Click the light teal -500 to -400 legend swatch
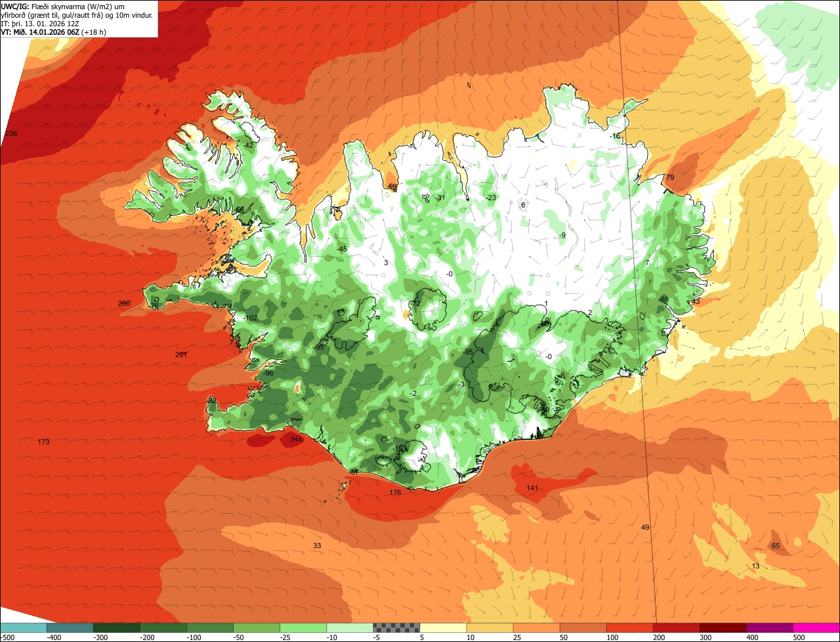This screenshot has width=840, height=642. 24,628
